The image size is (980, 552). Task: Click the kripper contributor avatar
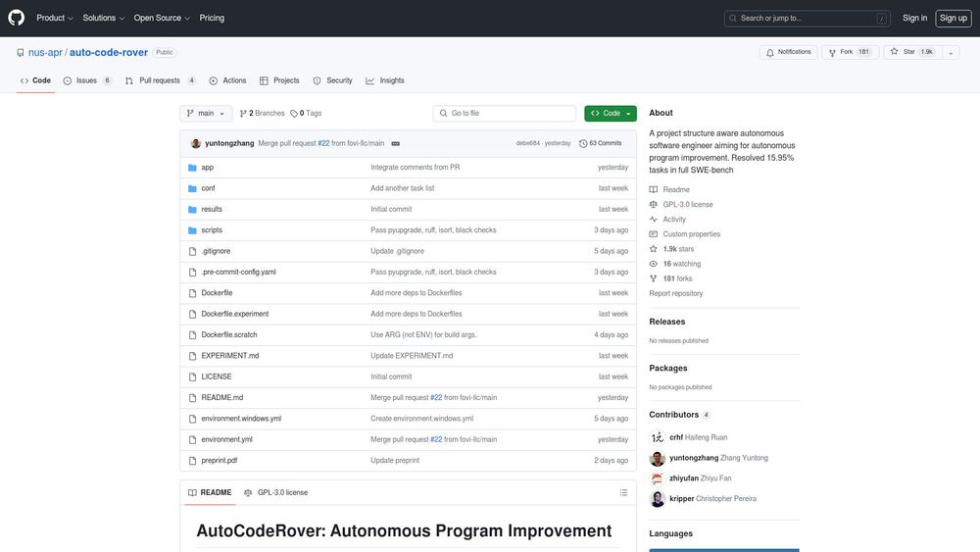pyautogui.click(x=657, y=499)
